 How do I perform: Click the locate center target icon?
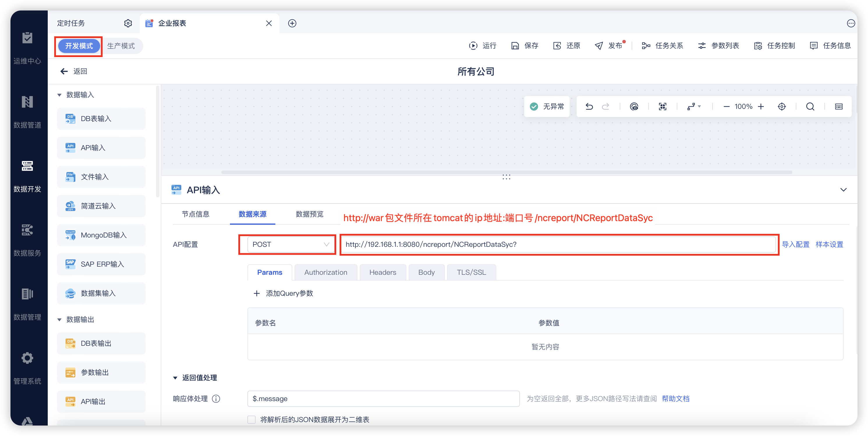pyautogui.click(x=782, y=107)
